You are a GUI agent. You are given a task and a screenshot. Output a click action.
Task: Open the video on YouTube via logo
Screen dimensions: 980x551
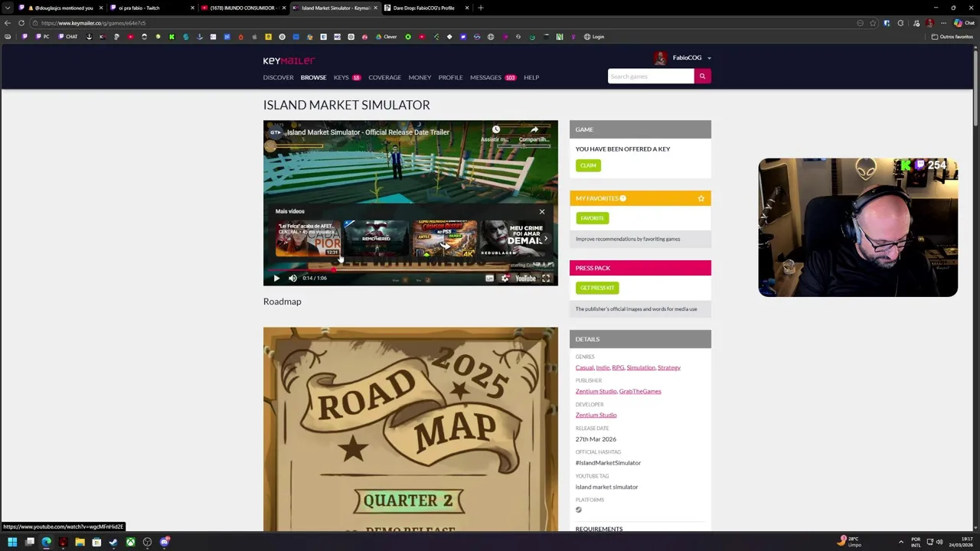pos(525,279)
